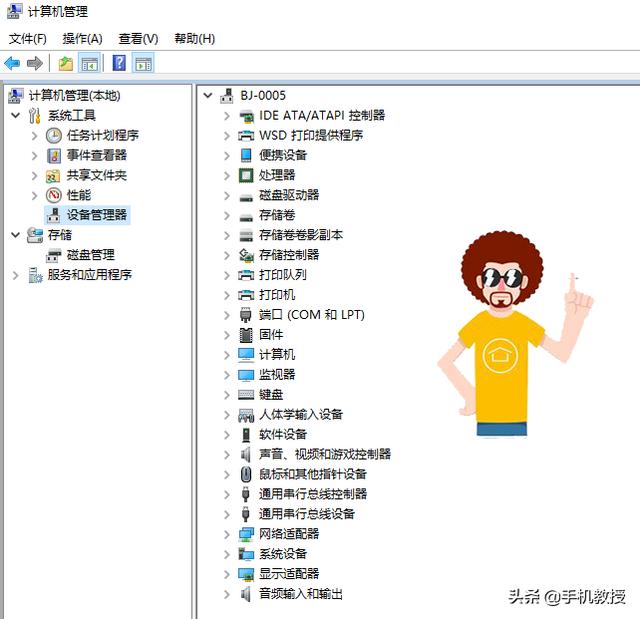Click the IDE ATA/ATAPI 控制器 icon
640x619 pixels.
coord(246,116)
